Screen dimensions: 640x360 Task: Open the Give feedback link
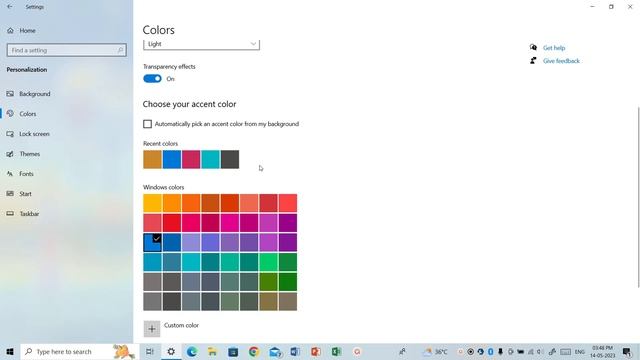click(561, 61)
